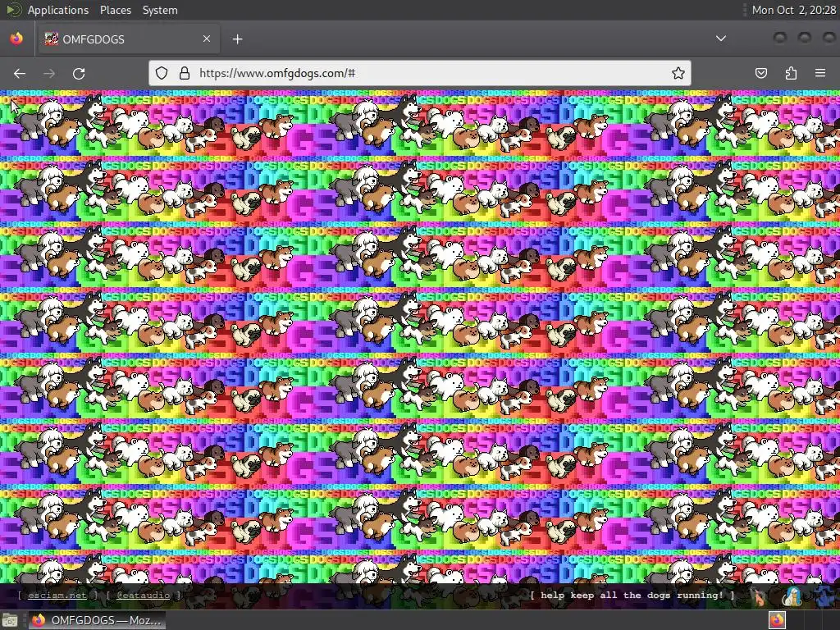Expand the list all tabs dropdown

(721, 39)
